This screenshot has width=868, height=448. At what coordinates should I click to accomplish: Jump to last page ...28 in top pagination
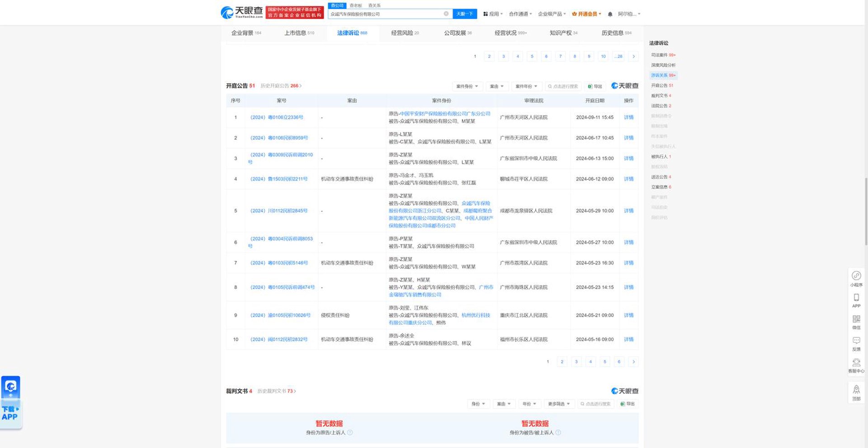pyautogui.click(x=618, y=56)
